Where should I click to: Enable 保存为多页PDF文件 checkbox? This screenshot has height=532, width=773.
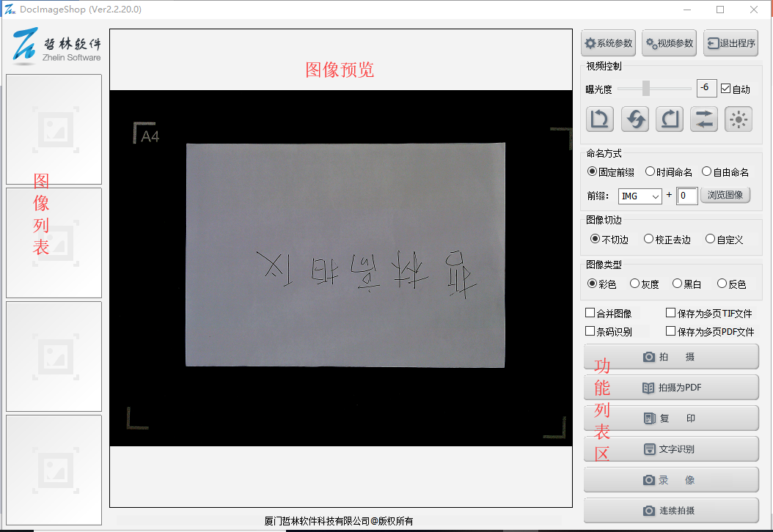670,331
